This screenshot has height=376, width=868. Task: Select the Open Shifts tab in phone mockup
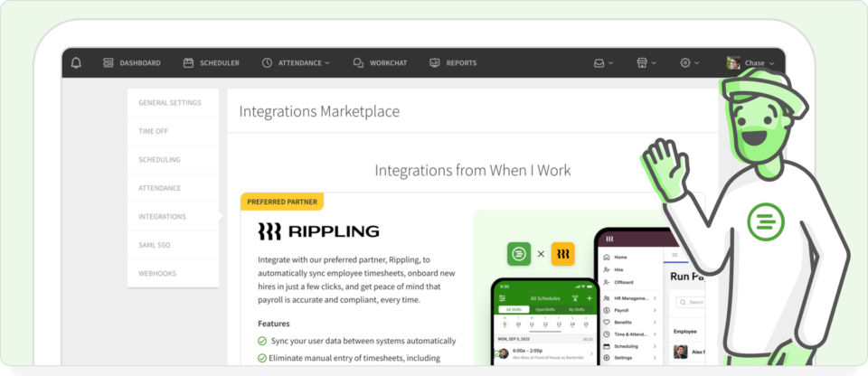point(544,309)
